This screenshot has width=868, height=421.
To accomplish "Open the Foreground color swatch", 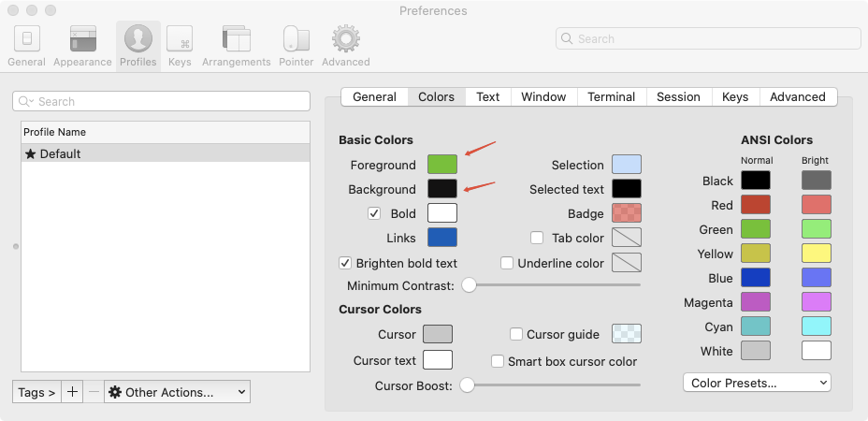I will [442, 165].
